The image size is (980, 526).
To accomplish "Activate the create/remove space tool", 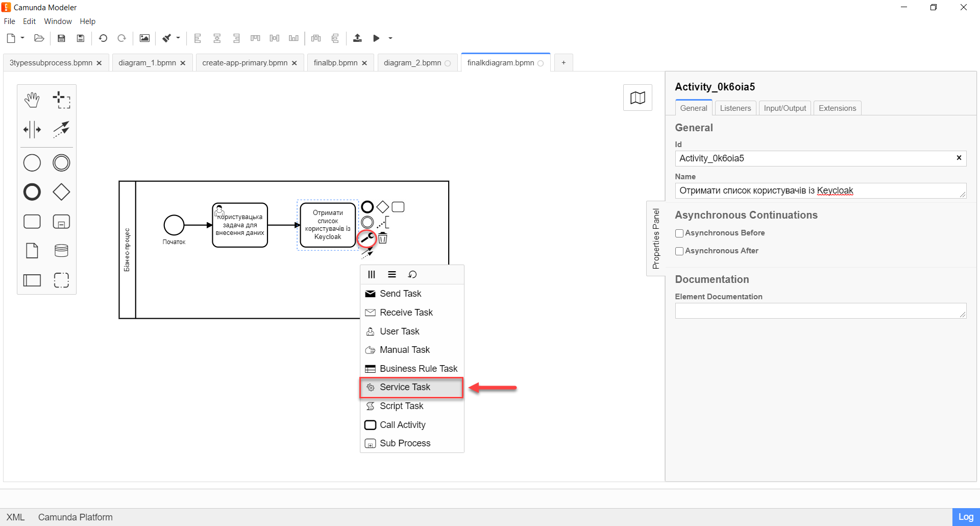I will coord(32,130).
